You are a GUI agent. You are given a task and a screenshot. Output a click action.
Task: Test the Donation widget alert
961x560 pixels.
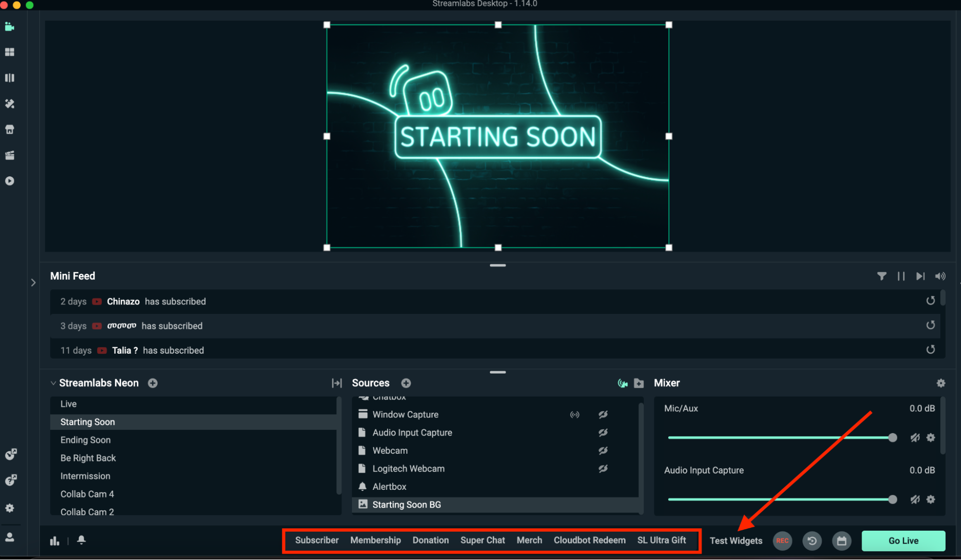click(x=431, y=540)
